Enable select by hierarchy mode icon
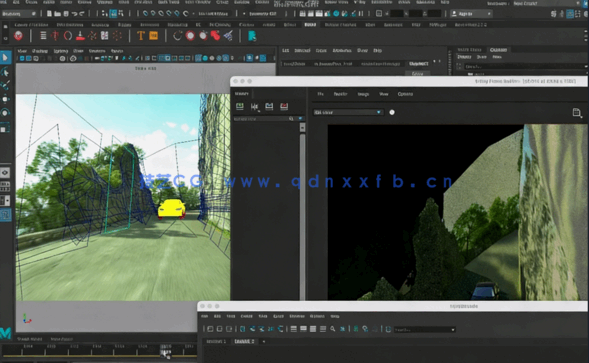 [x=105, y=14]
